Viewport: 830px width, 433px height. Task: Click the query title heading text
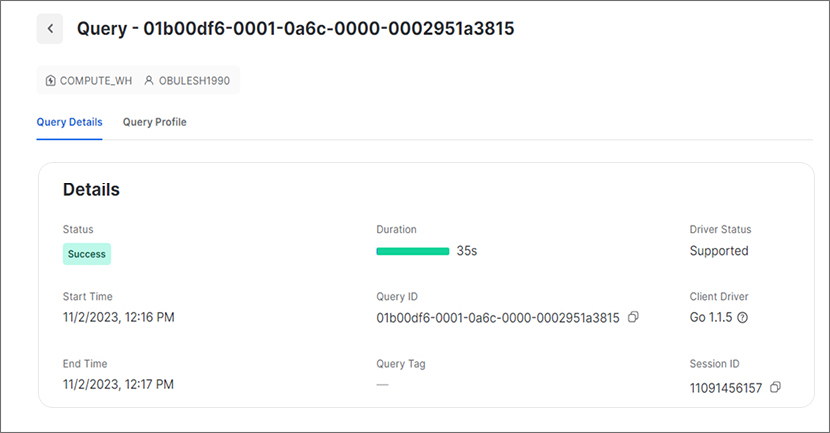(x=295, y=29)
